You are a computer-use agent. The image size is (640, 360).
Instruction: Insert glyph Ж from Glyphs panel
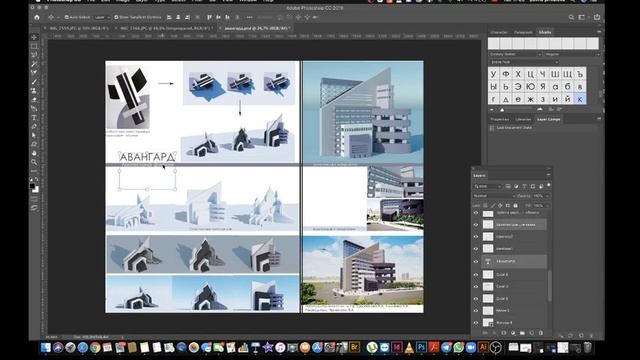[x=531, y=99]
